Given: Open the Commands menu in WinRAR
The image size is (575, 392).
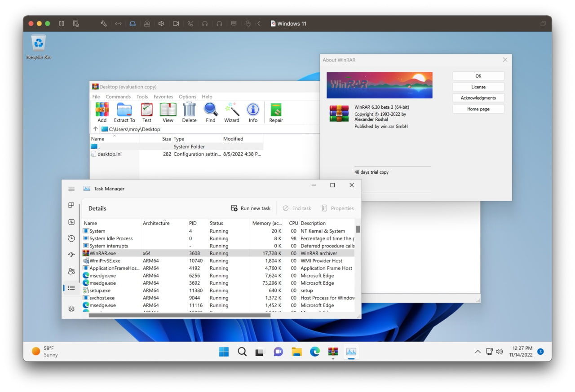Looking at the screenshot, I should pyautogui.click(x=118, y=97).
